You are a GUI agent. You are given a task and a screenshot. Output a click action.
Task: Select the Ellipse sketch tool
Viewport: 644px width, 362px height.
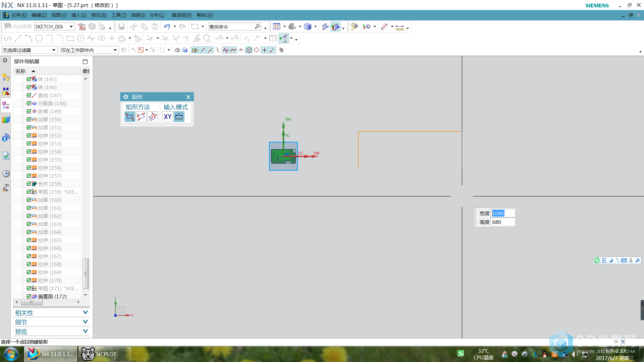tap(101, 38)
